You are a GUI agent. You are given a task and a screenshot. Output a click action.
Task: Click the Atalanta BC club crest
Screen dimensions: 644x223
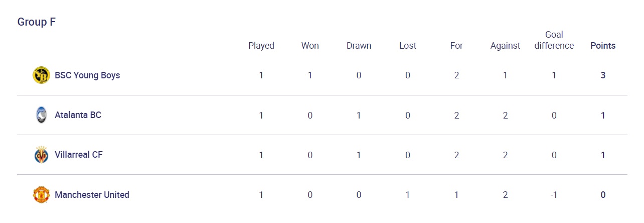click(41, 115)
